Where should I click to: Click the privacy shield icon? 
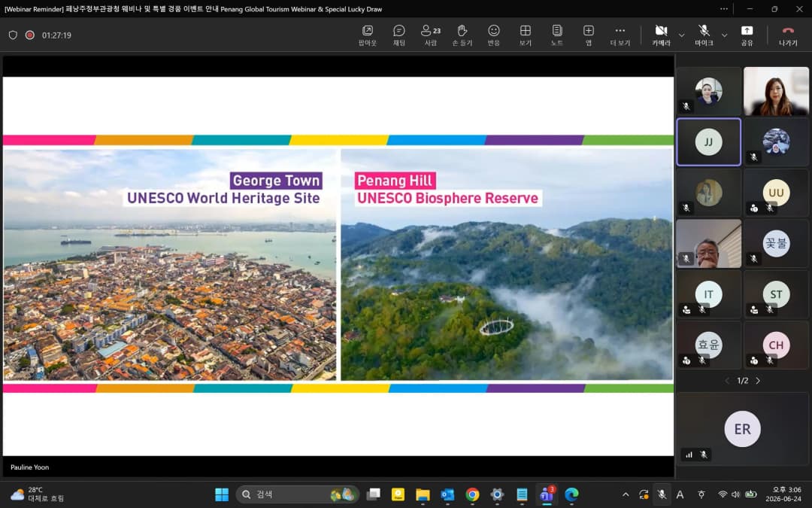13,35
